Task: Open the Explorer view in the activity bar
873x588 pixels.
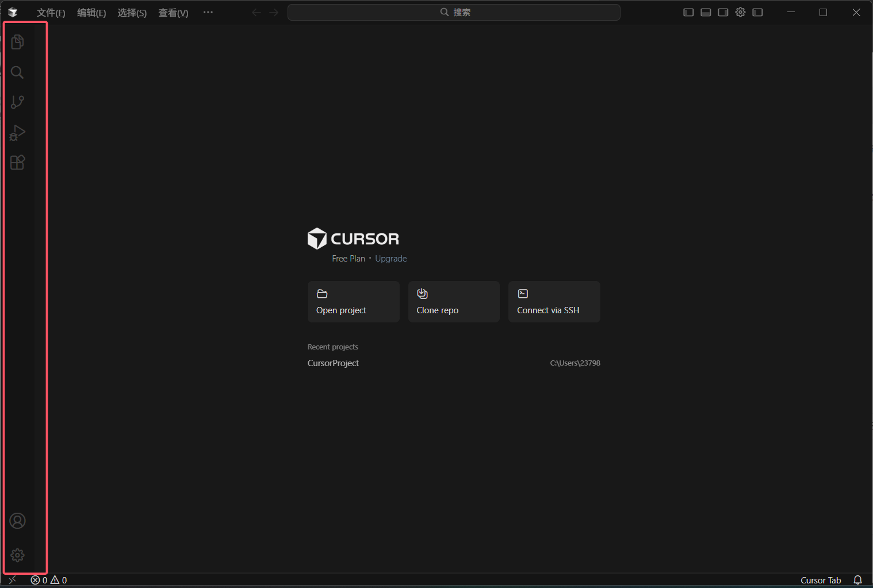Action: pyautogui.click(x=17, y=42)
